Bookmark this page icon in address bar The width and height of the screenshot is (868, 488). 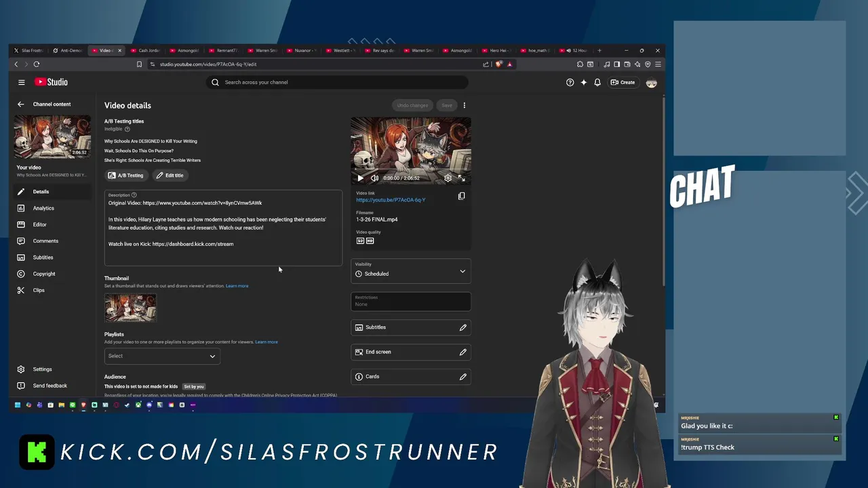tap(139, 64)
